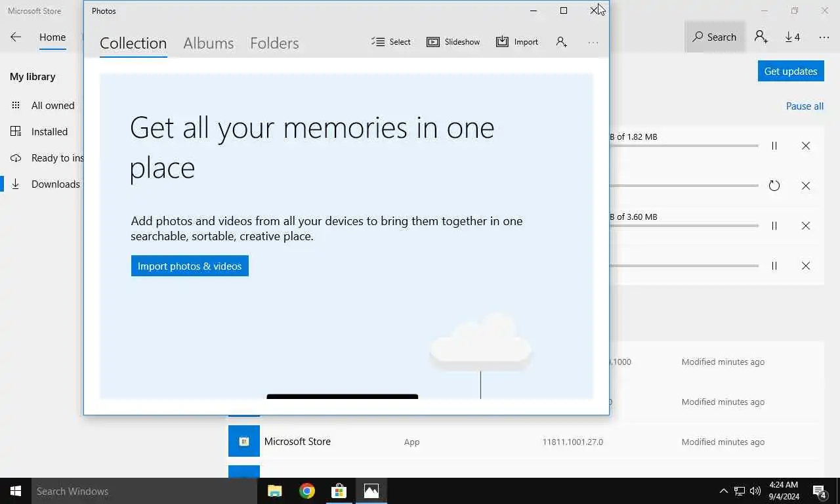Click the Search Windows box

click(x=144, y=491)
